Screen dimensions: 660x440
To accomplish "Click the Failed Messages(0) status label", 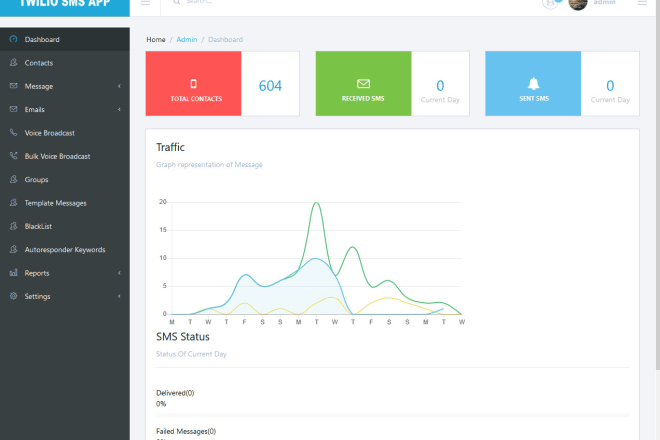I will click(186, 431).
